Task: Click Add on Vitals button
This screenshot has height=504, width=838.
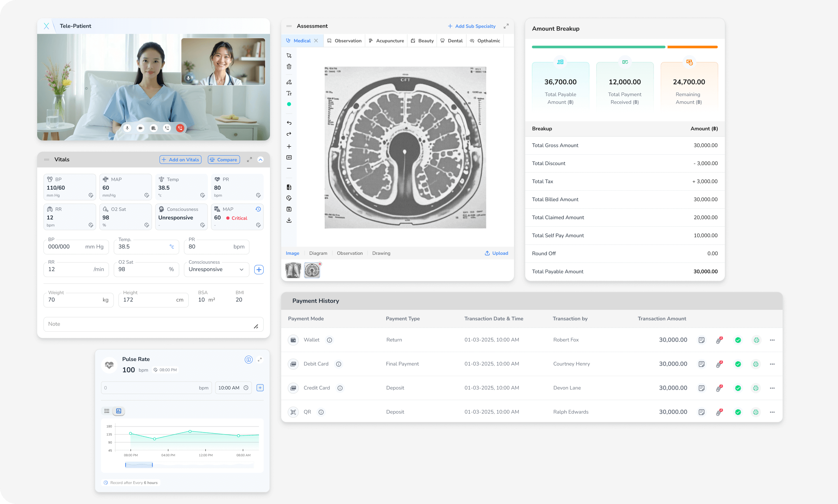Action: pyautogui.click(x=181, y=159)
